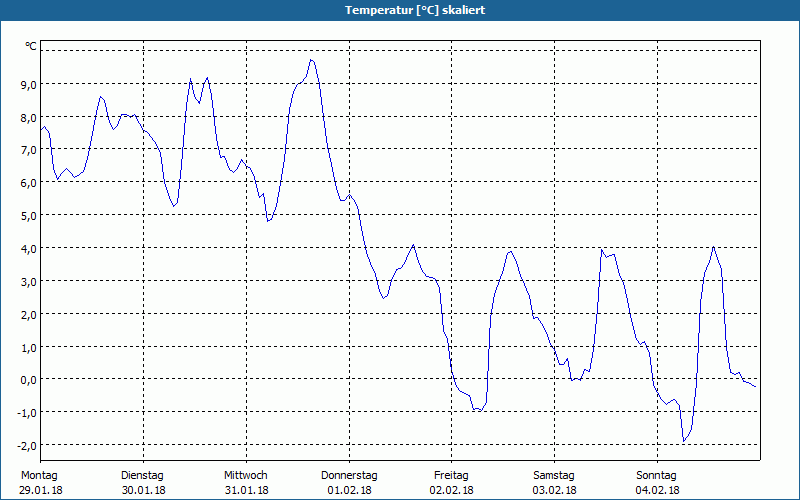Click the 04.02.18 date label
Viewport: 800px width, 500px height.
coord(657,490)
